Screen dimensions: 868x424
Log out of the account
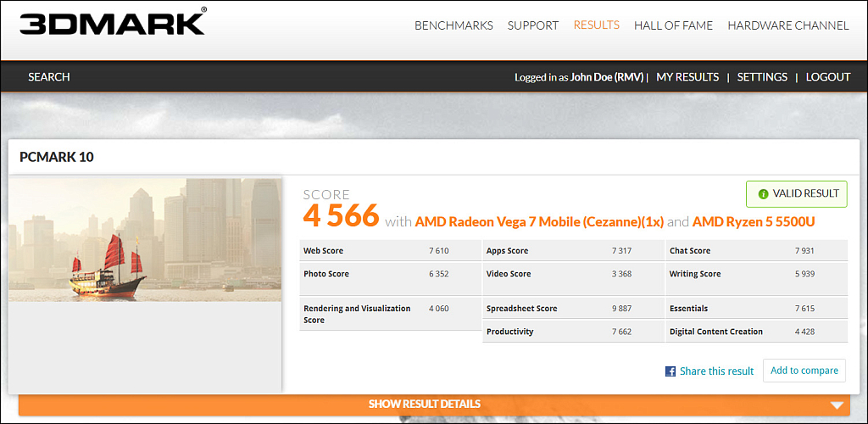pos(827,77)
